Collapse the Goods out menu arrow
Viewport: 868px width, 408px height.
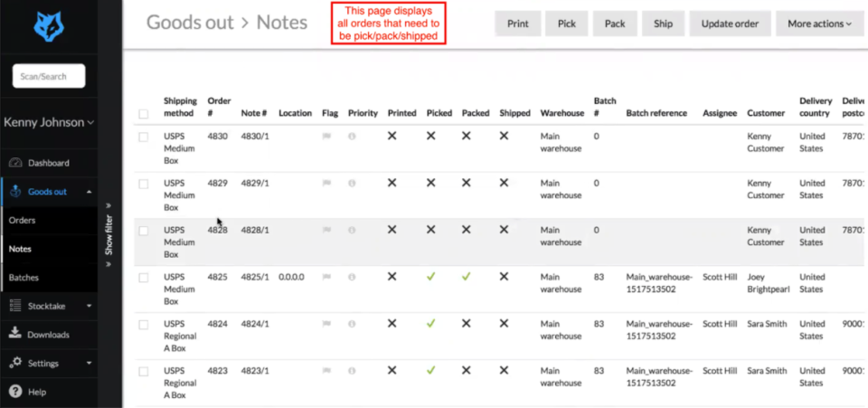click(x=90, y=192)
